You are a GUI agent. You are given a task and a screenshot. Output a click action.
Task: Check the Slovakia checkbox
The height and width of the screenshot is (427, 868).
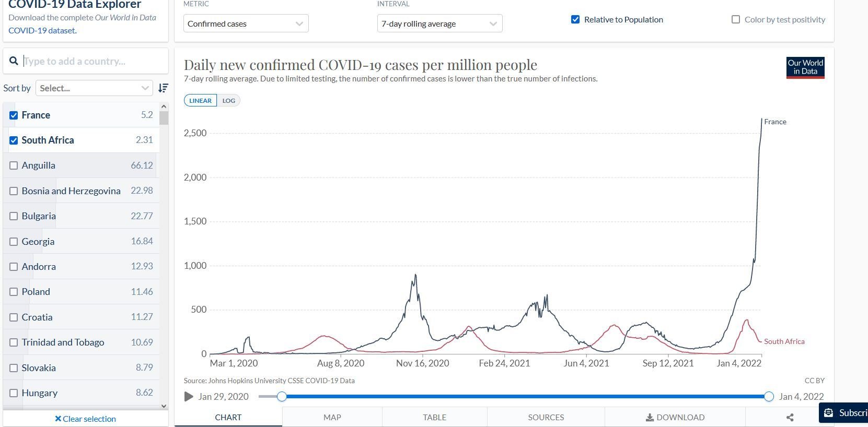tap(14, 368)
